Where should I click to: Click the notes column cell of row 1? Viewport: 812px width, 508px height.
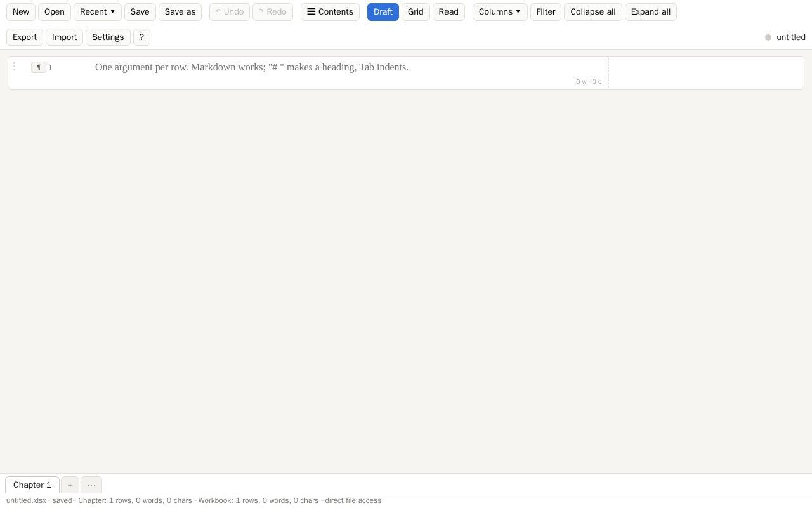click(705, 72)
